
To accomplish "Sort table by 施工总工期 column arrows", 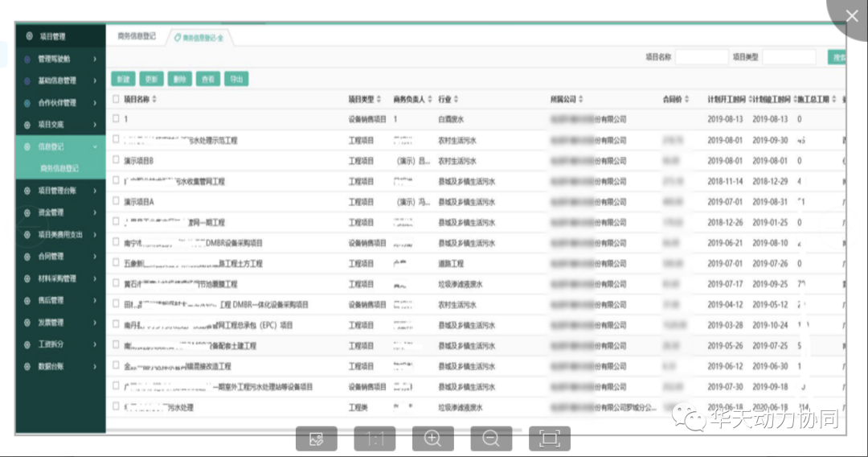I will [834, 99].
